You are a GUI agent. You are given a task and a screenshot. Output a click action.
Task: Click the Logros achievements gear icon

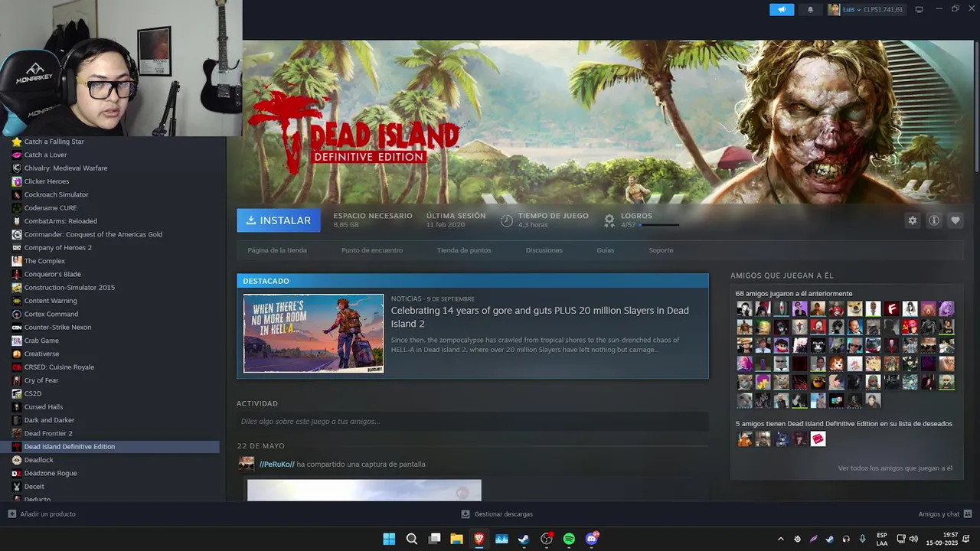[x=609, y=220]
